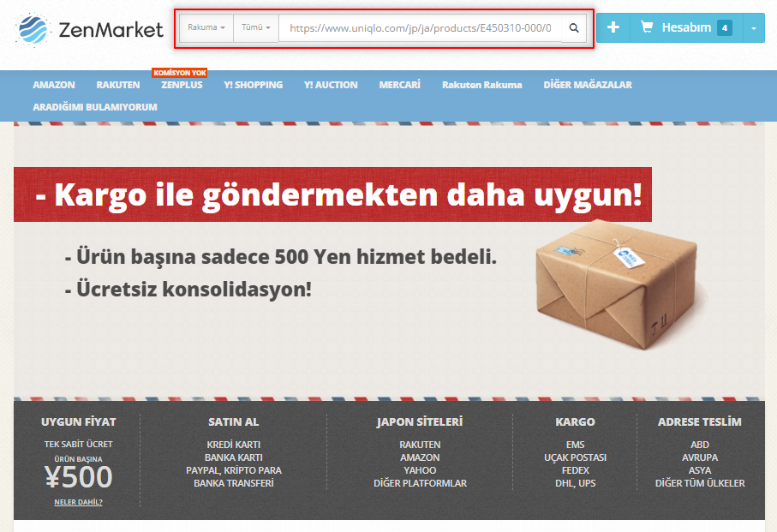Click the UYGUN FİYAT heading
777x532 pixels.
pyautogui.click(x=78, y=422)
